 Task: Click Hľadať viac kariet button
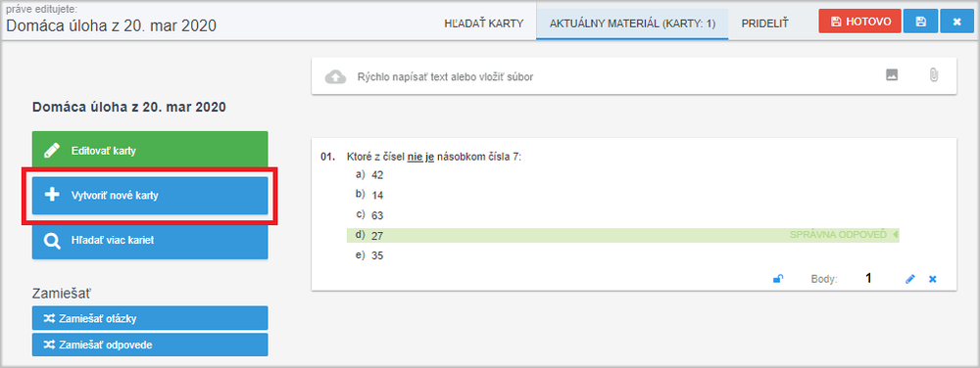click(150, 240)
